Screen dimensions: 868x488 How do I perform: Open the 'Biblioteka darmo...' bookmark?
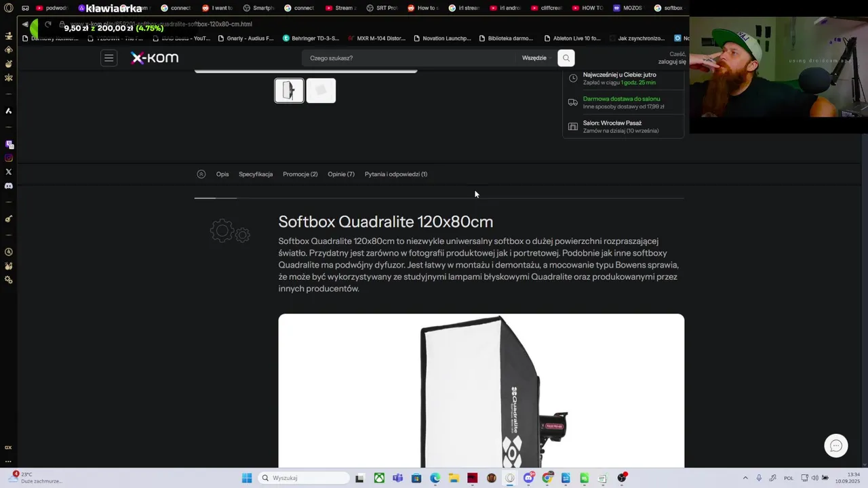(506, 39)
